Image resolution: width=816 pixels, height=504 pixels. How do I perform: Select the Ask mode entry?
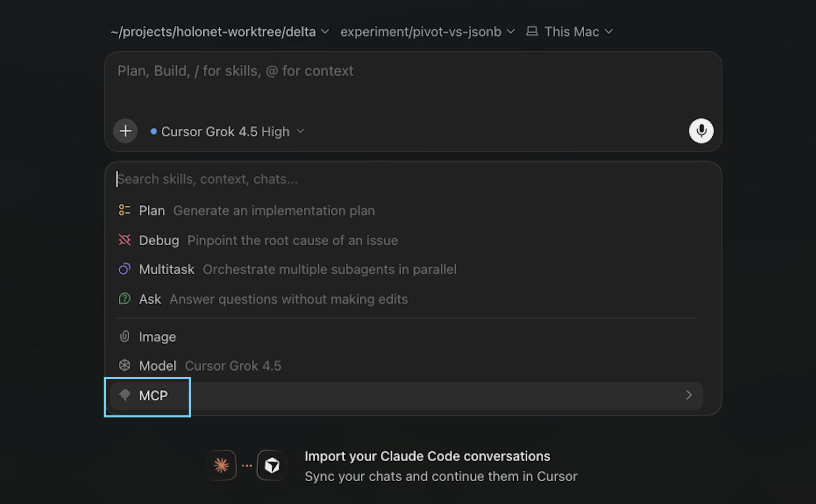(406, 299)
